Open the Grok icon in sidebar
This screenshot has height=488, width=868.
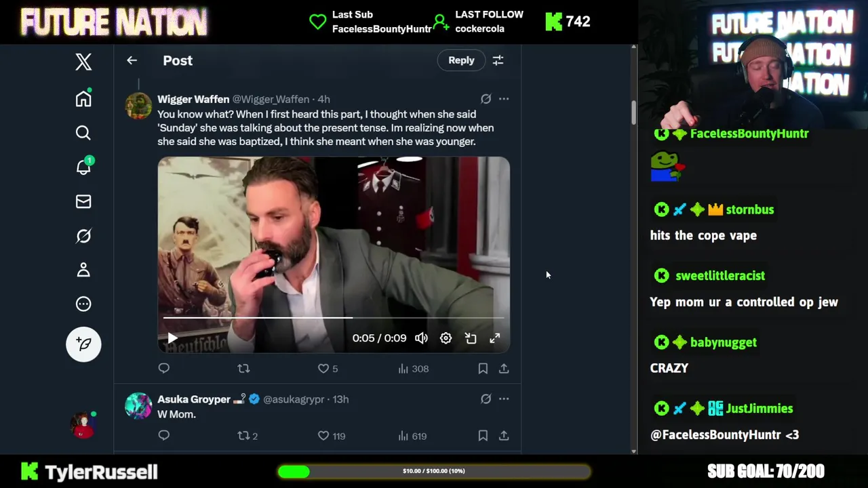pos(83,236)
